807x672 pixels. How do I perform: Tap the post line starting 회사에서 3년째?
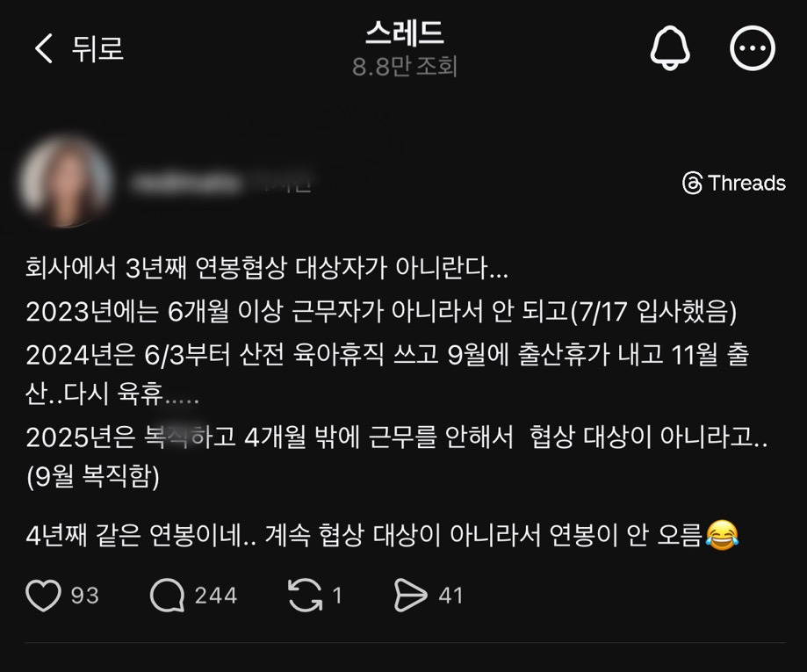click(267, 268)
